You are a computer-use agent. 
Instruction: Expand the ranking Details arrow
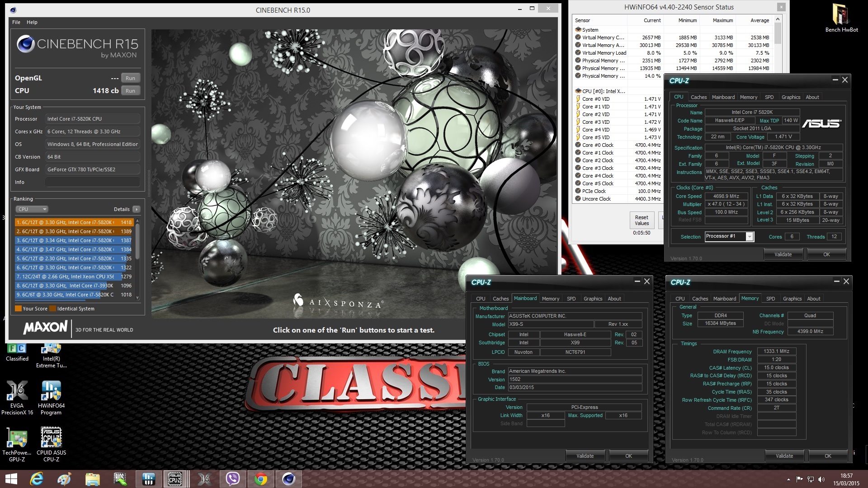[x=137, y=209]
